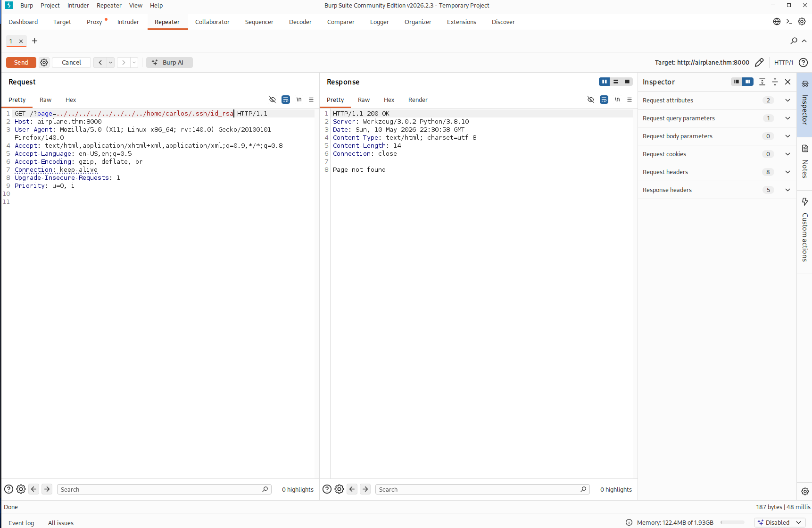Collapse all Inspector sections
Viewport: 812px width, 528px height.
pos(775,82)
